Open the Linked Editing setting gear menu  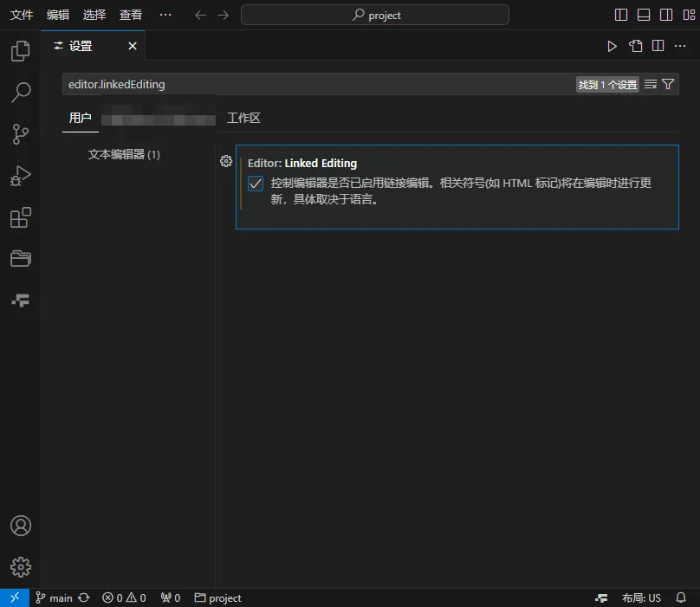pyautogui.click(x=226, y=161)
